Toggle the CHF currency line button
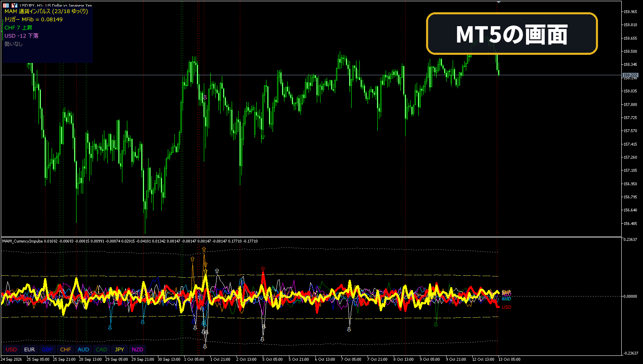Image resolution: width=643 pixels, height=364 pixels. click(65, 350)
